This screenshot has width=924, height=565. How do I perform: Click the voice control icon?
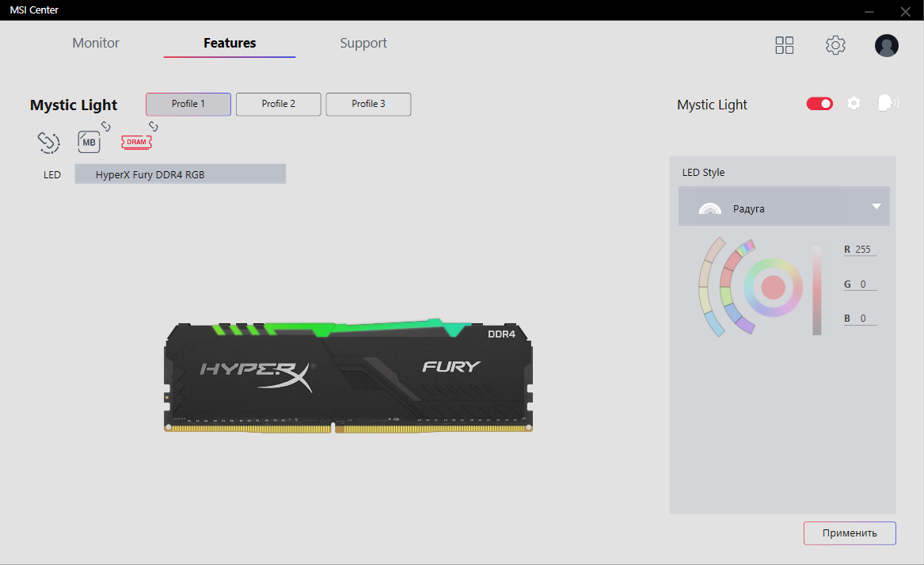888,103
